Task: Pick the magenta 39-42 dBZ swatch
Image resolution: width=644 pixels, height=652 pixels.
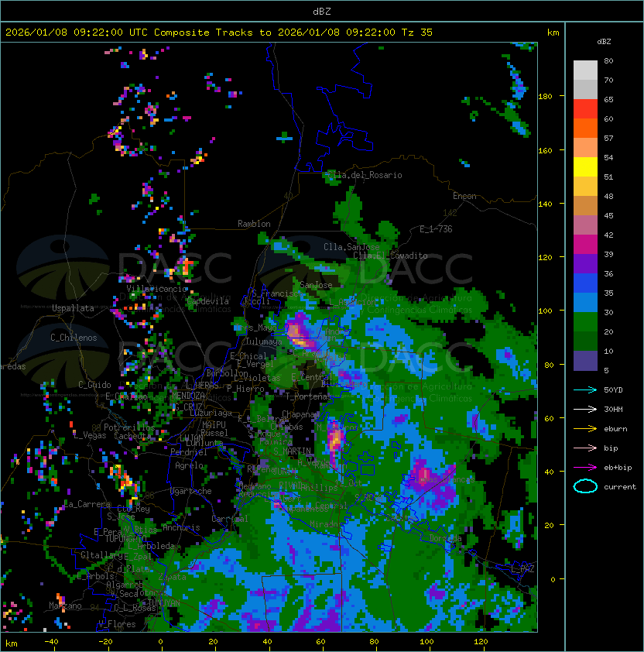Action: (x=585, y=245)
